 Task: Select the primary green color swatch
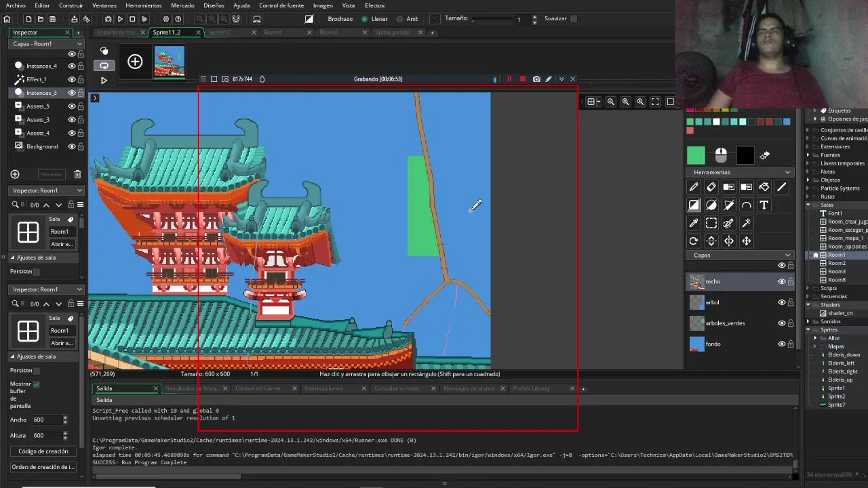tap(696, 155)
